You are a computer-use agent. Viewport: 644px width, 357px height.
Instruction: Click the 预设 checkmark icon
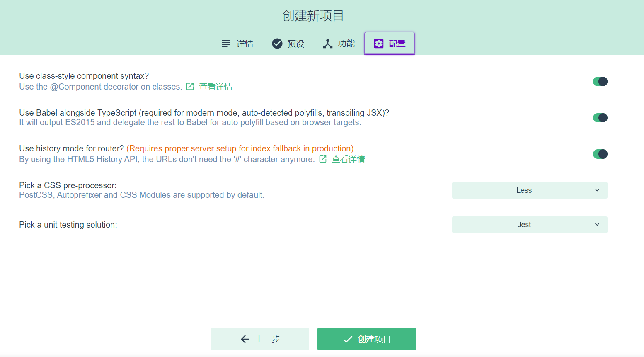tap(277, 43)
